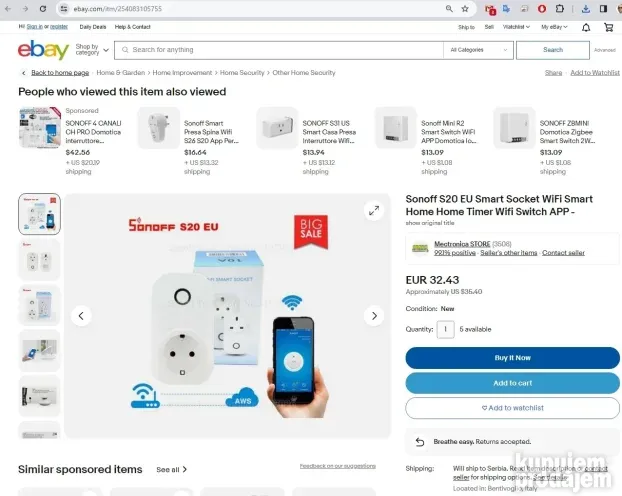Bookmark this page with the star icon
This screenshot has height=496, width=622.
point(465,9)
